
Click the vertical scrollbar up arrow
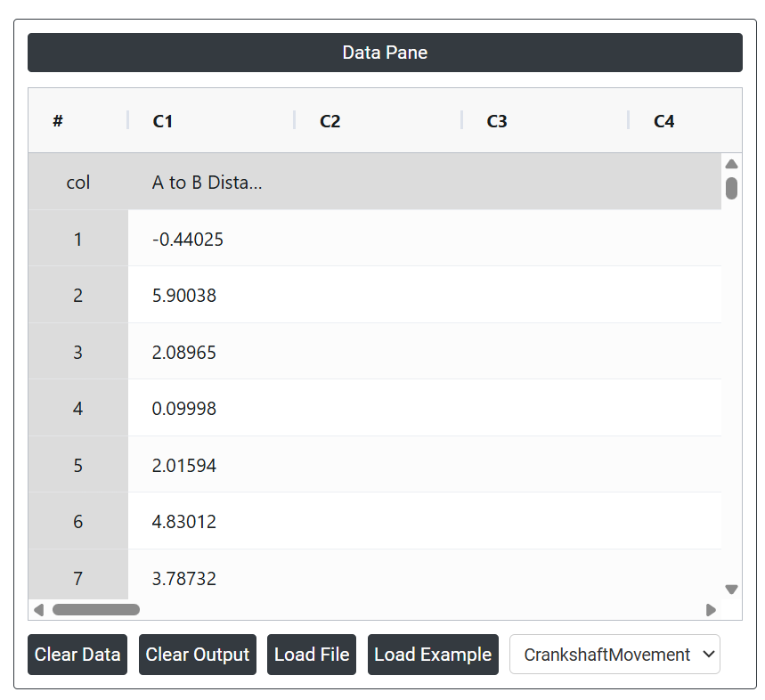pyautogui.click(x=731, y=164)
